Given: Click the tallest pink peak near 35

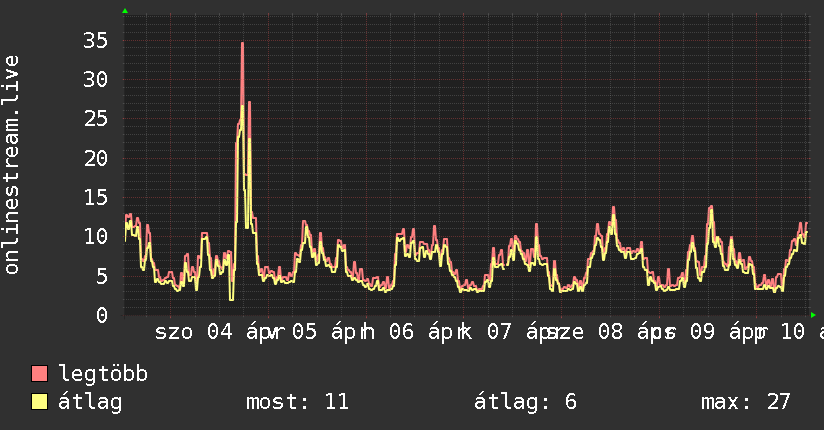Looking at the screenshot, I should pos(242,46).
